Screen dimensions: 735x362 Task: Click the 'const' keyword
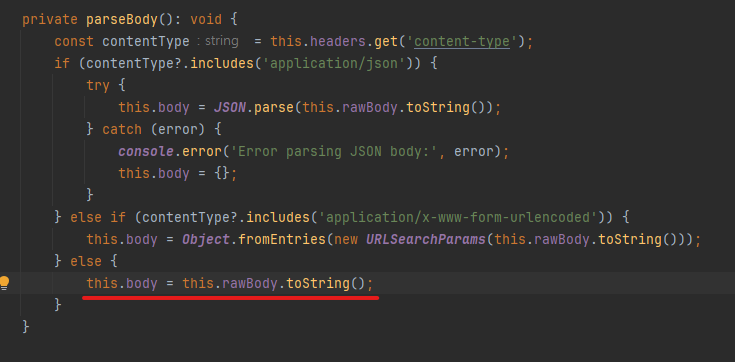[x=74, y=42]
